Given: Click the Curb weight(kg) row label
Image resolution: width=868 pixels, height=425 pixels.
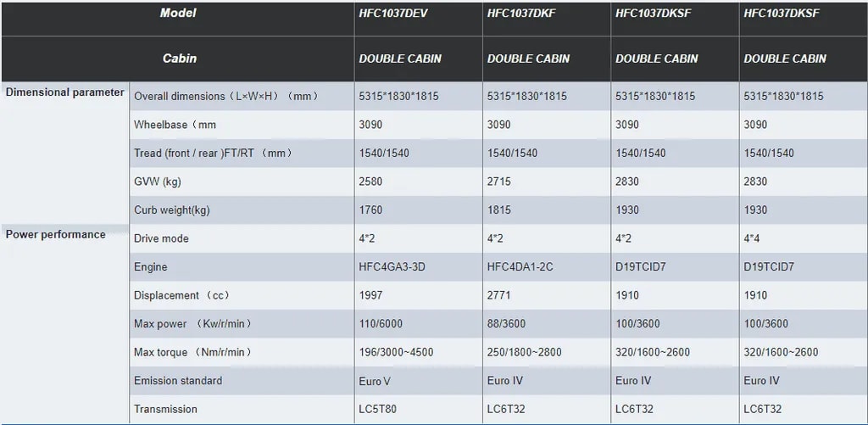Looking at the screenshot, I should (172, 210).
